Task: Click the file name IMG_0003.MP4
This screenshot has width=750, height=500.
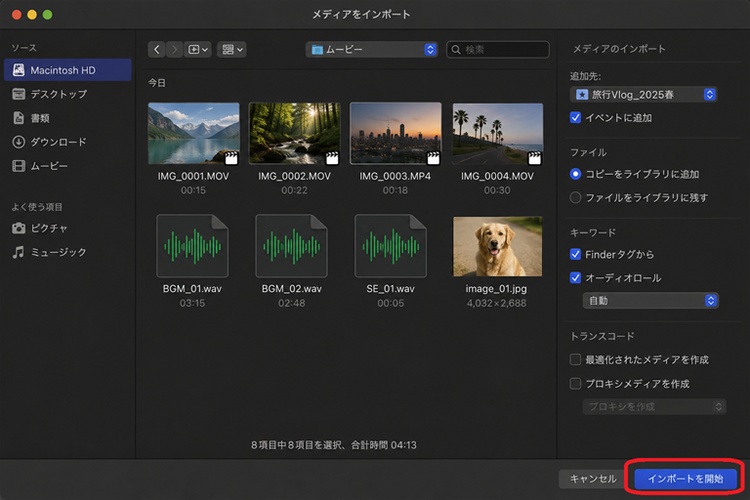Action: pos(395,176)
